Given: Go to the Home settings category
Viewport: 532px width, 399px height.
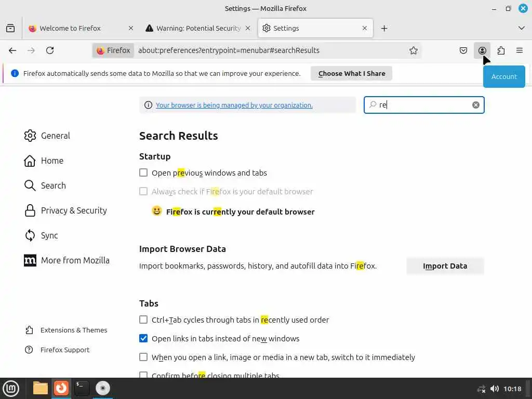Looking at the screenshot, I should (x=52, y=161).
